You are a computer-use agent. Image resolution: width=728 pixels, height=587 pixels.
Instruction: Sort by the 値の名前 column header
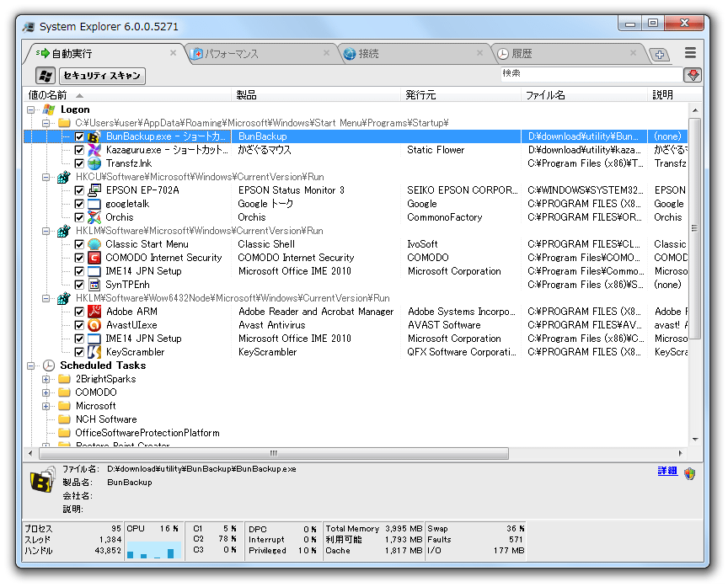128,95
